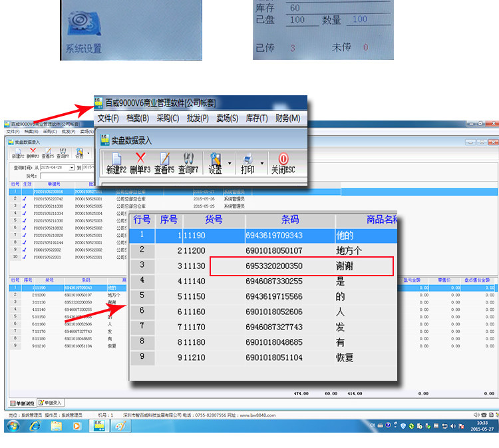The height and width of the screenshot is (448, 499).
Task: Open the Windows Start button
Action: (13, 426)
